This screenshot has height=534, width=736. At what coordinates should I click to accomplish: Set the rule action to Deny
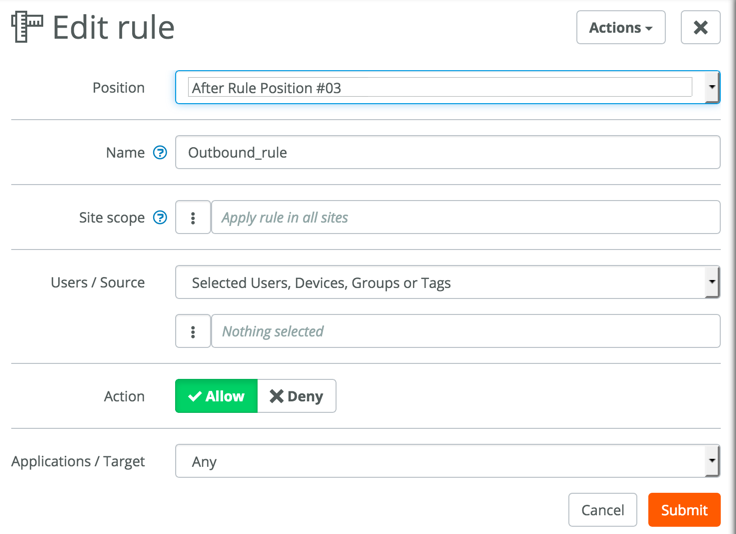(x=296, y=396)
